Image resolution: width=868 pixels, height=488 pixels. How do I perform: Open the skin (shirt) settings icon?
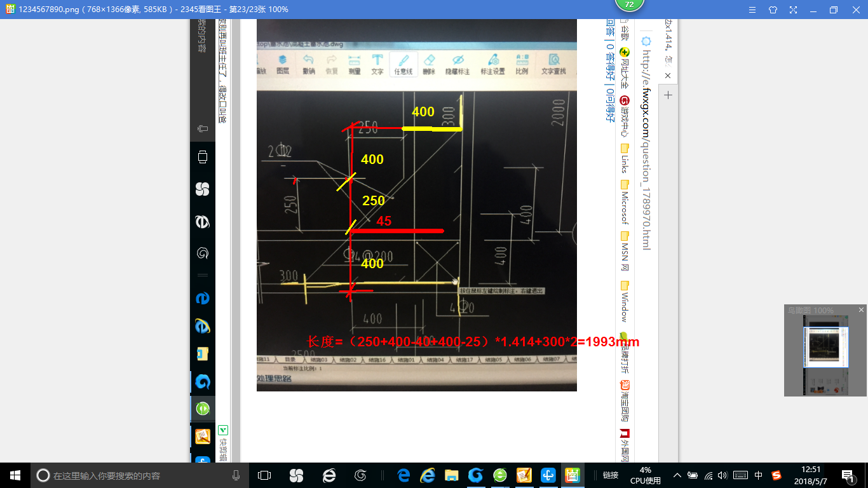point(773,10)
